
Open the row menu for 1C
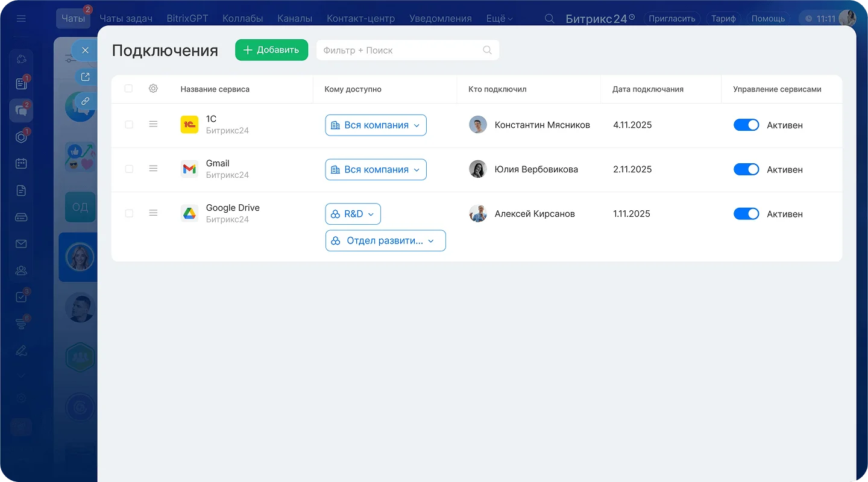[153, 124]
